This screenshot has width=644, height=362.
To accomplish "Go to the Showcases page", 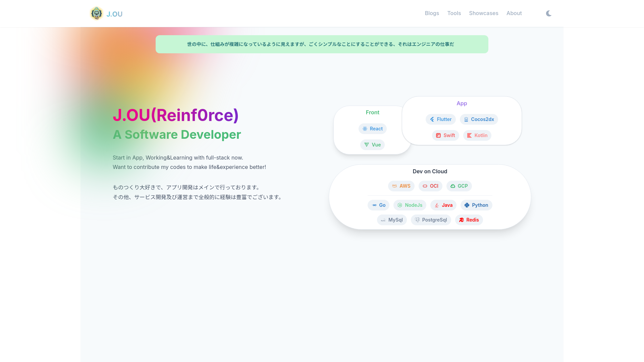I will 483,13.
